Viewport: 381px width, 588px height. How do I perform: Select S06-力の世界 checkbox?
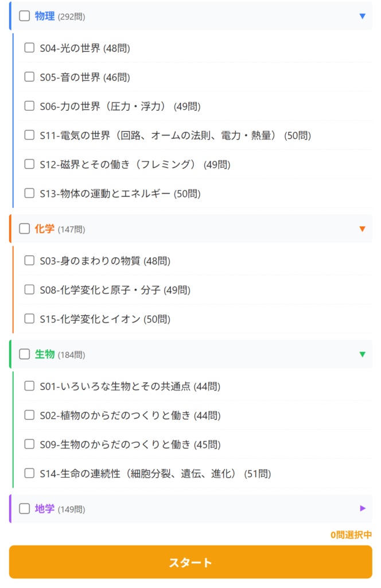[29, 106]
